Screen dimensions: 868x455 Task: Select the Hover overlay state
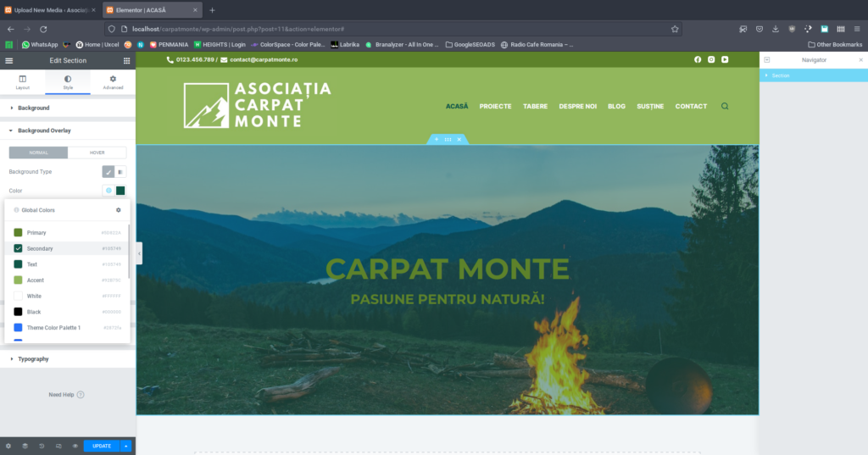(97, 153)
